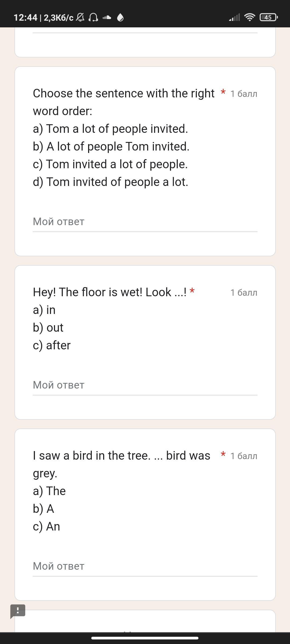Tap option "a) Tom a lot of people invited."
290x644 pixels.
[x=110, y=129]
